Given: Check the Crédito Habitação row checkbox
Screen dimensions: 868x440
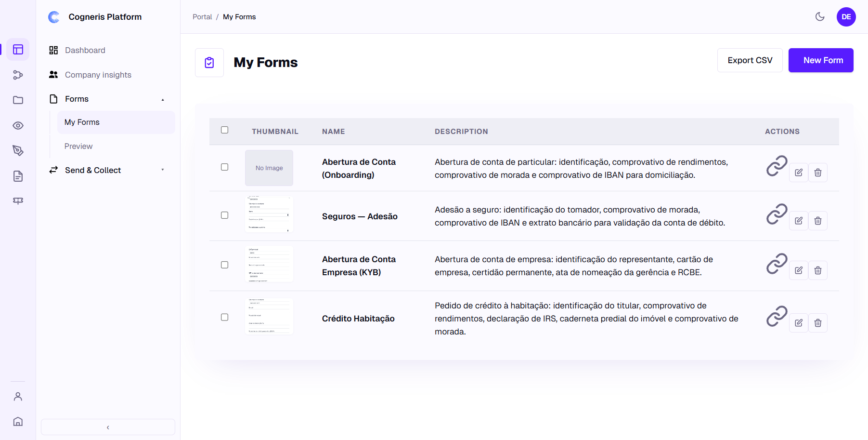Looking at the screenshot, I should tap(224, 317).
